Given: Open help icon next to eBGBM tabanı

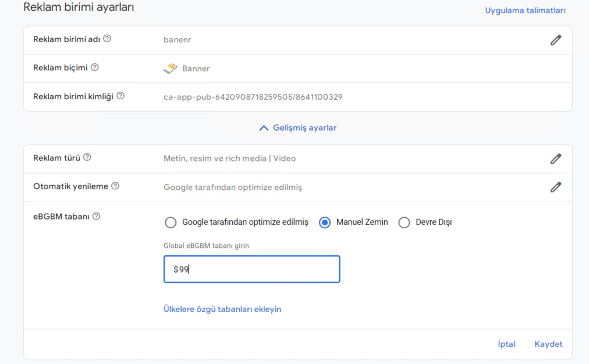Looking at the screenshot, I should [96, 216].
